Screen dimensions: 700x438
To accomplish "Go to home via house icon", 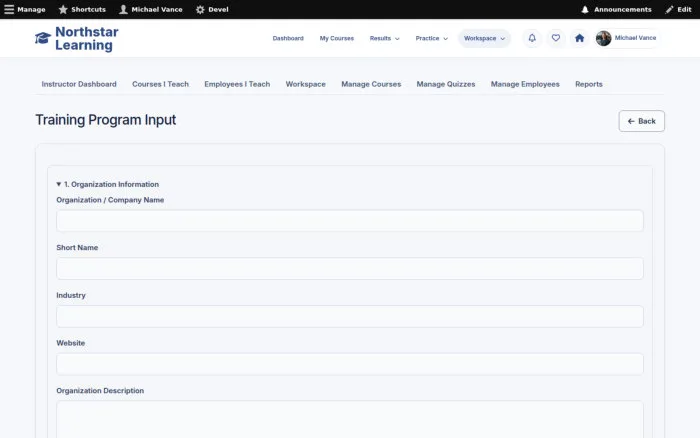I will pos(579,38).
